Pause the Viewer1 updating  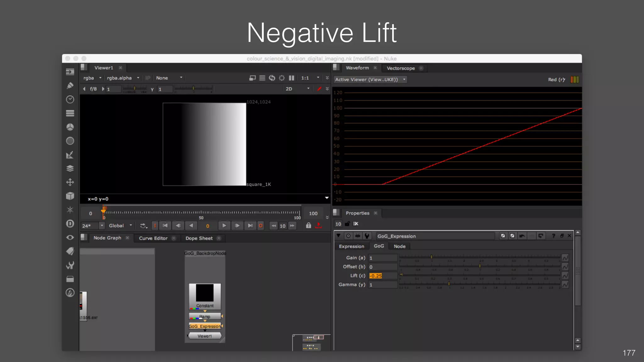click(x=292, y=78)
